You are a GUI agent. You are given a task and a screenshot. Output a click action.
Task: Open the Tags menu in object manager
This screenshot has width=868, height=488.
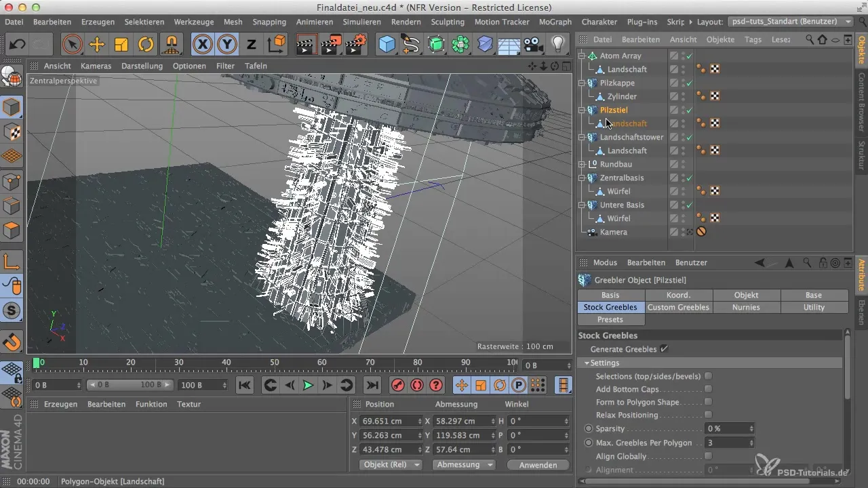pos(753,39)
